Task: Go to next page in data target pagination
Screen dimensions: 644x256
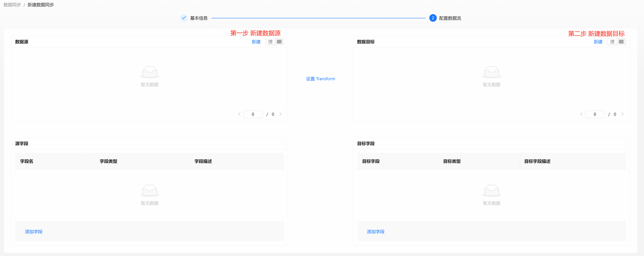Action: coord(622,114)
